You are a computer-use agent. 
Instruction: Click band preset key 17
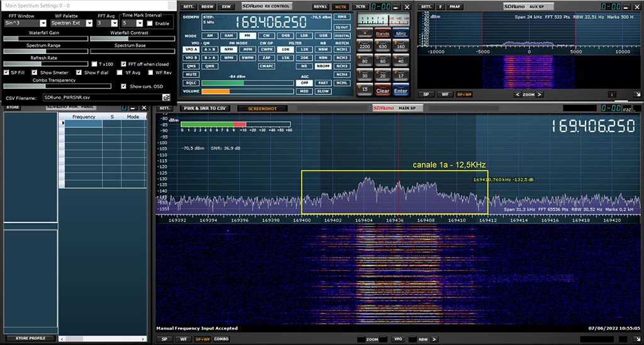point(401,75)
